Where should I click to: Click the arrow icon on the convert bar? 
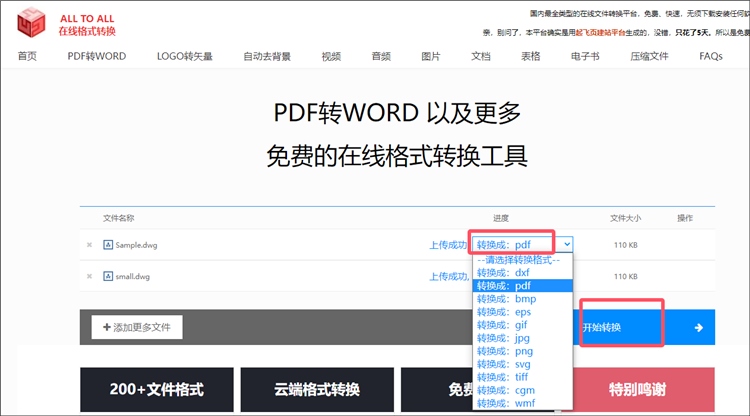[x=698, y=327]
